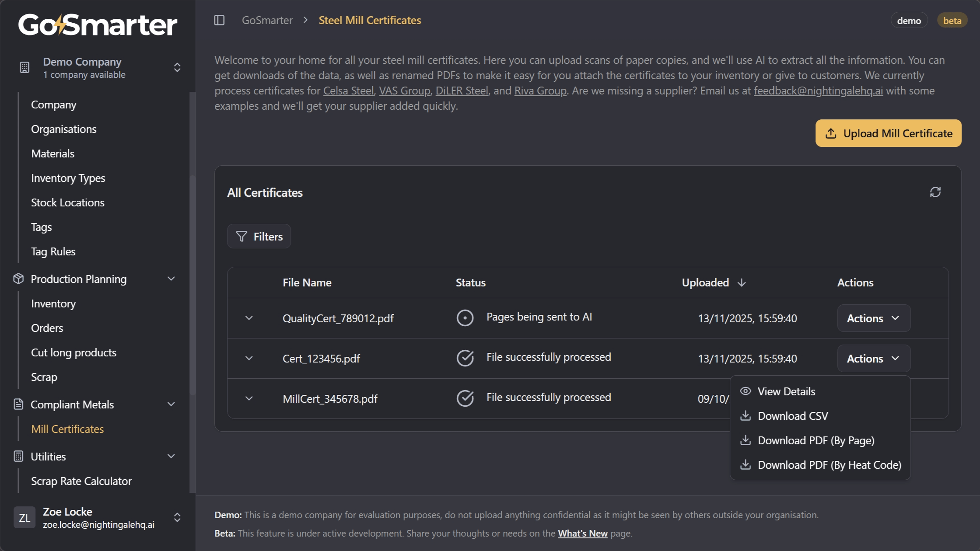This screenshot has width=980, height=551.
Task: Go to Materials page
Action: [53, 153]
